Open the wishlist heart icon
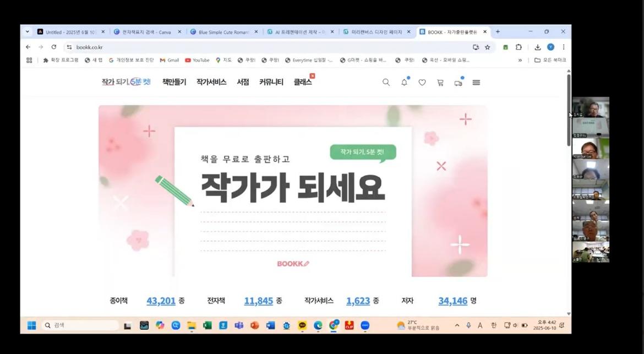Screen dimensions: 644x354 point(422,83)
